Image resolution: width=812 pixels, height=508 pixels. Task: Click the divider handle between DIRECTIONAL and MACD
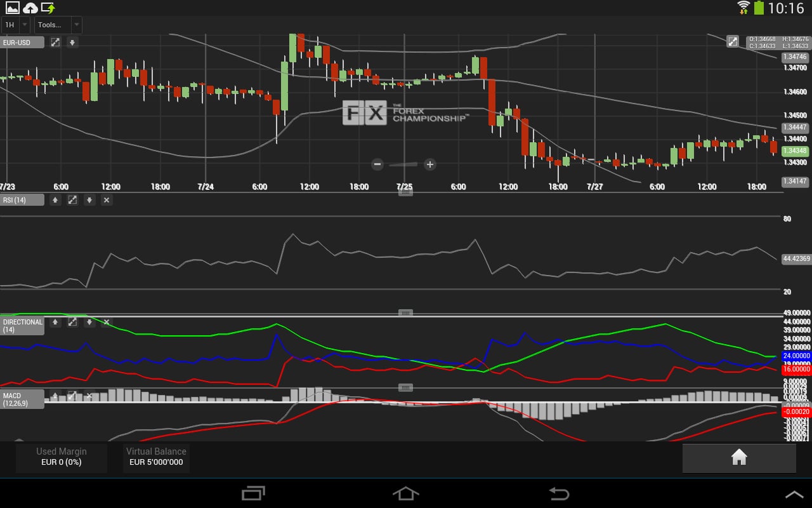(x=405, y=387)
